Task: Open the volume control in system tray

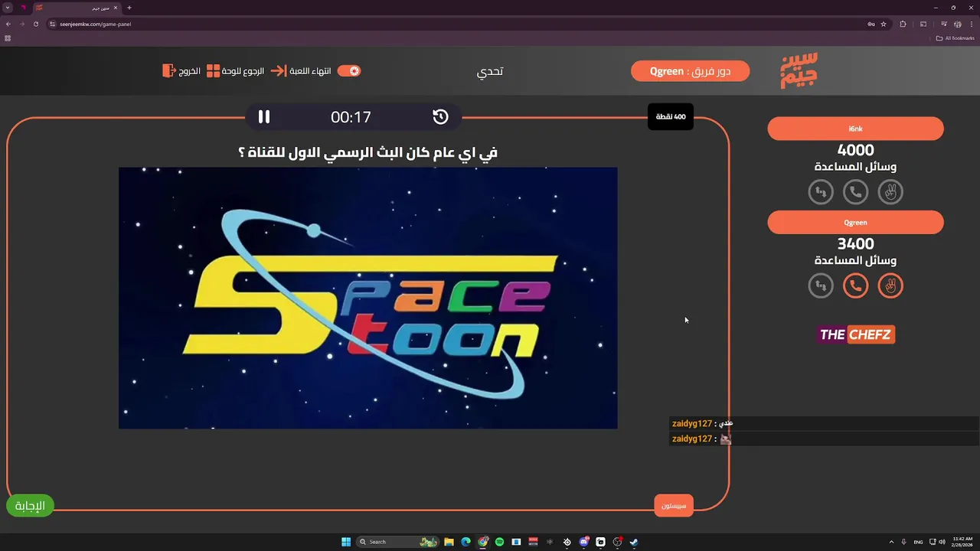Action: 942,542
